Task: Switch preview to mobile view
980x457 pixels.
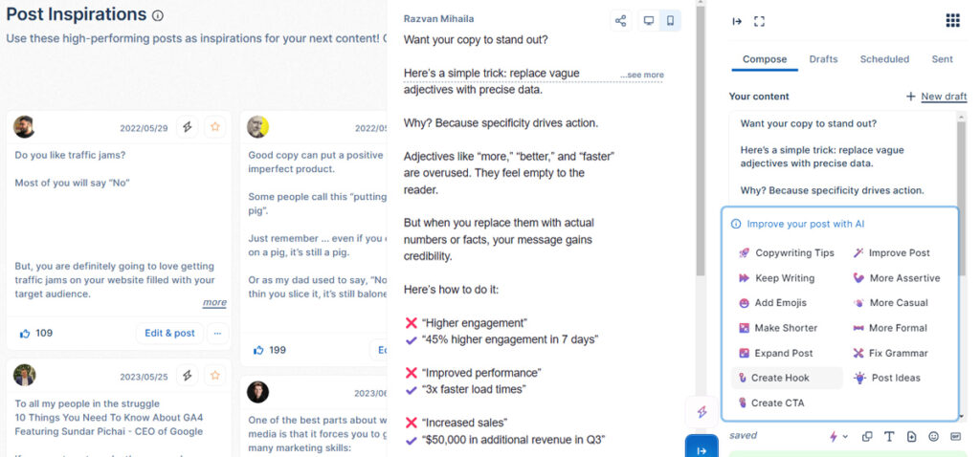Action: pyautogui.click(x=670, y=21)
